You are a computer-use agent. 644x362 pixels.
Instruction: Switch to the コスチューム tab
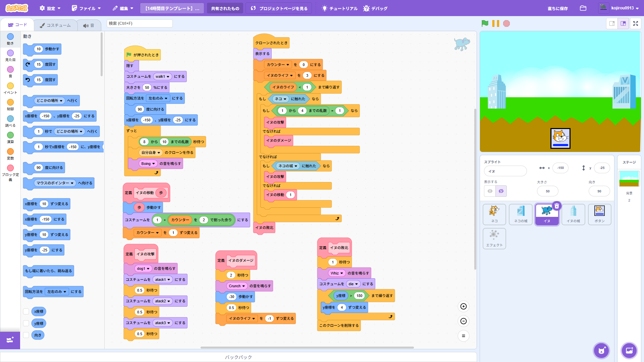(55, 25)
